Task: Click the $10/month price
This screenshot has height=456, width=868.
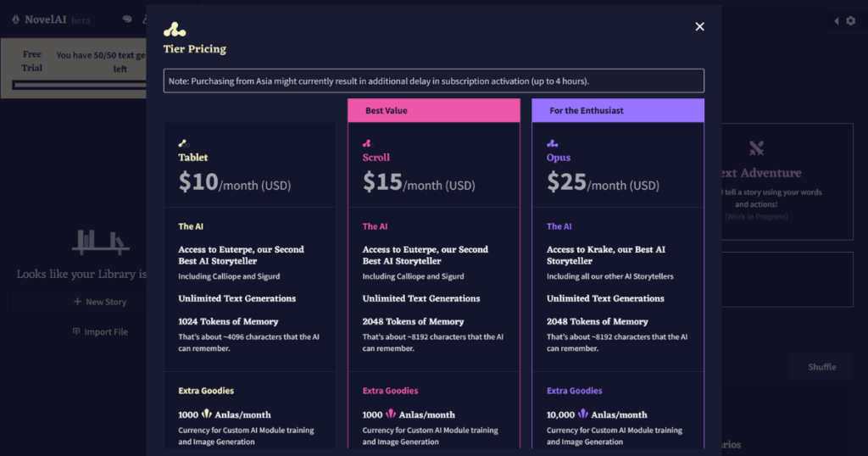Action: point(235,181)
